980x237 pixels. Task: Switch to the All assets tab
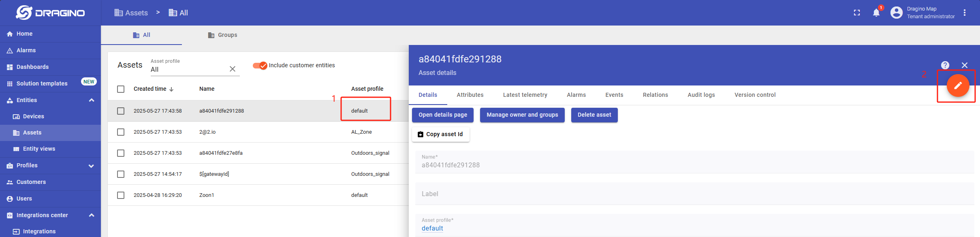point(141,35)
